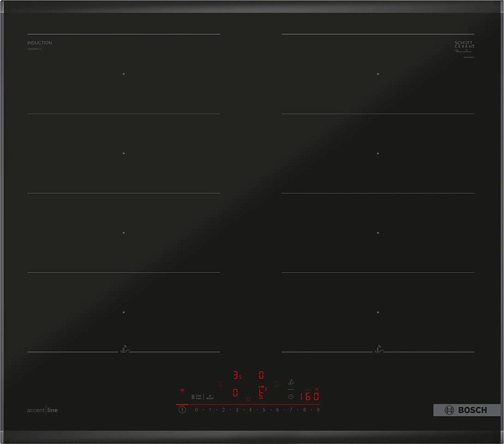Select power level 9 on slider
This screenshot has height=444, width=504.
[318, 410]
